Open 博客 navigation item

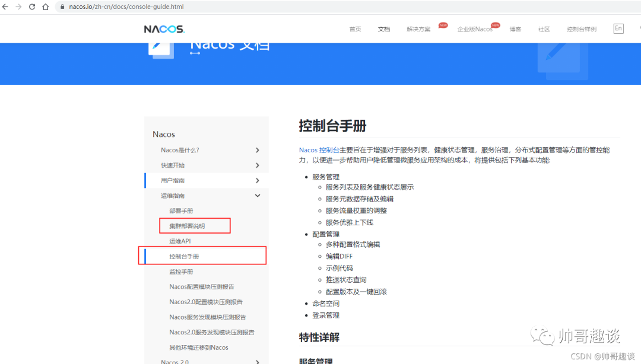(x=516, y=29)
